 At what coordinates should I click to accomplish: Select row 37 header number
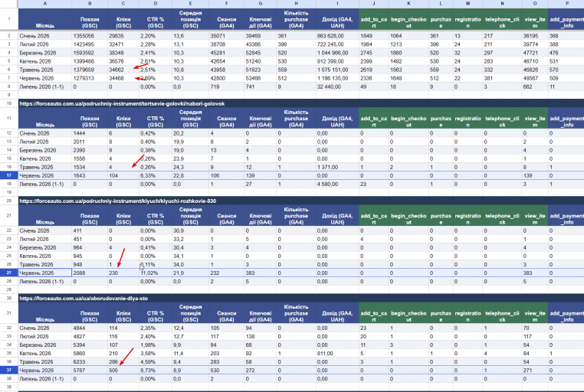click(x=9, y=371)
